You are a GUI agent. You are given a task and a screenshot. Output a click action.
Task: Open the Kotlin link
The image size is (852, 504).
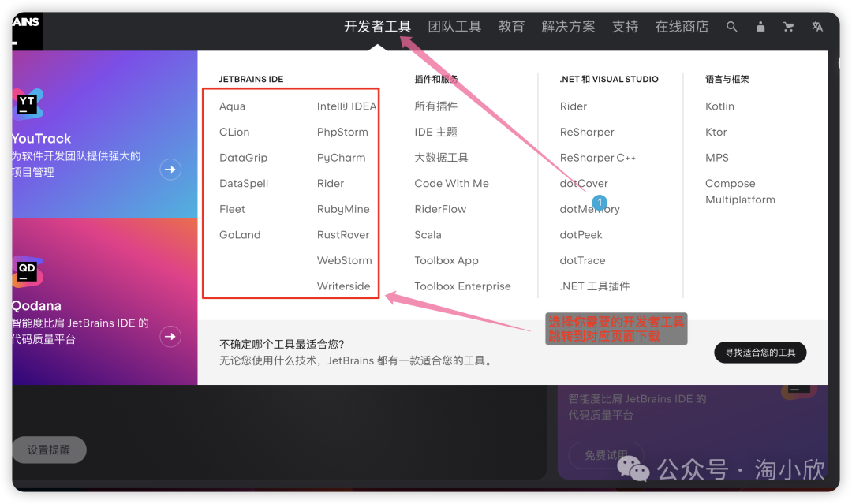719,106
